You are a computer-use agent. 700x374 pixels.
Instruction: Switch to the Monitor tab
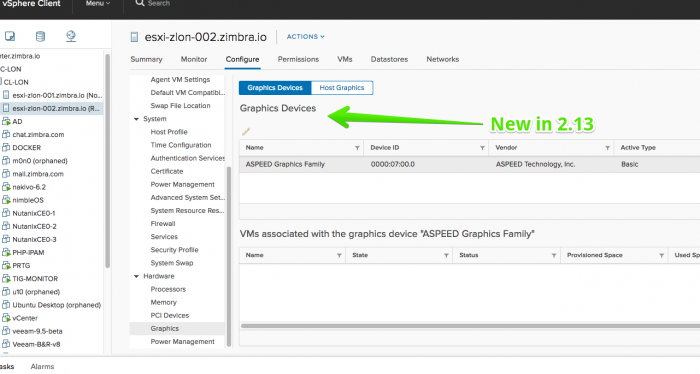click(194, 59)
